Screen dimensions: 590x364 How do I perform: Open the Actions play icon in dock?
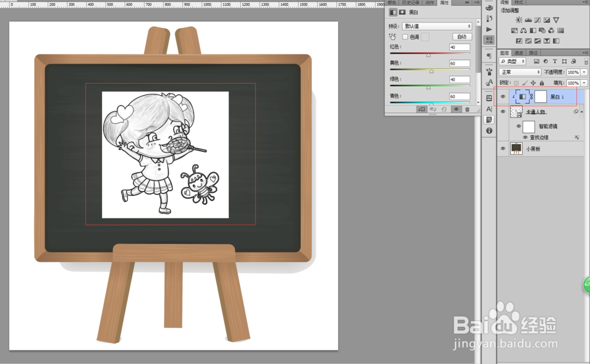489,29
